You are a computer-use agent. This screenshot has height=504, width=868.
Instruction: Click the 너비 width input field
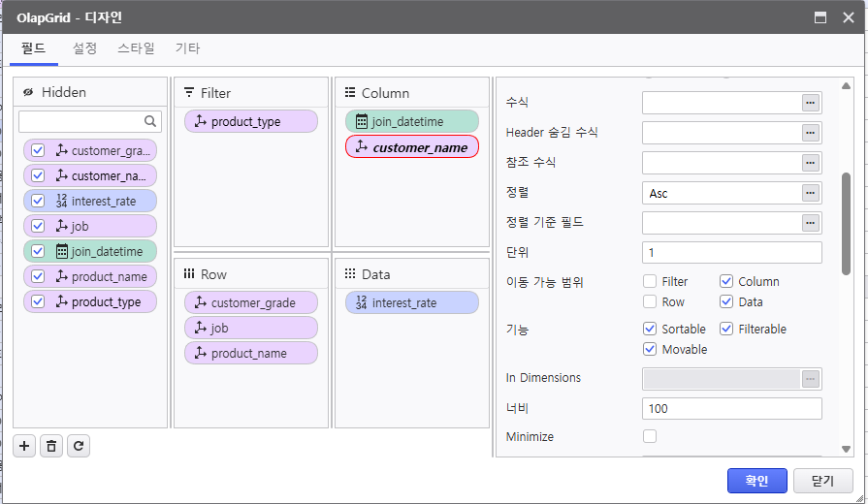(x=732, y=408)
